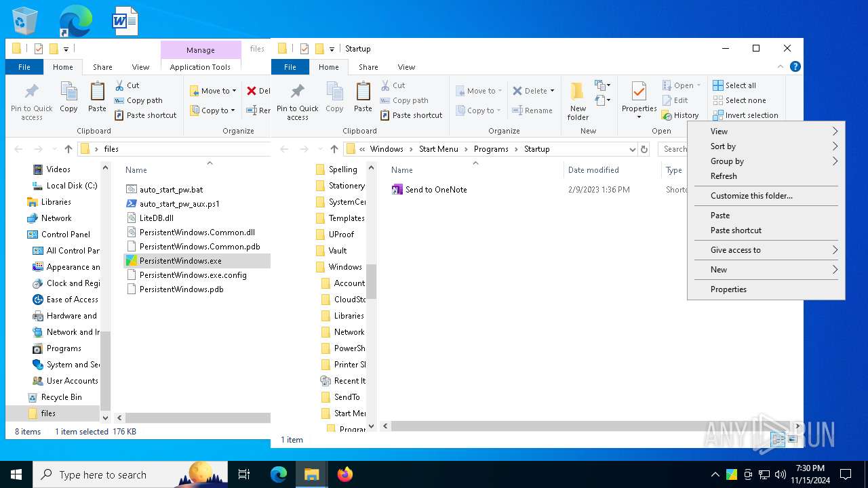
Task: Click Copy path in files window ribbon
Action: coord(138,100)
